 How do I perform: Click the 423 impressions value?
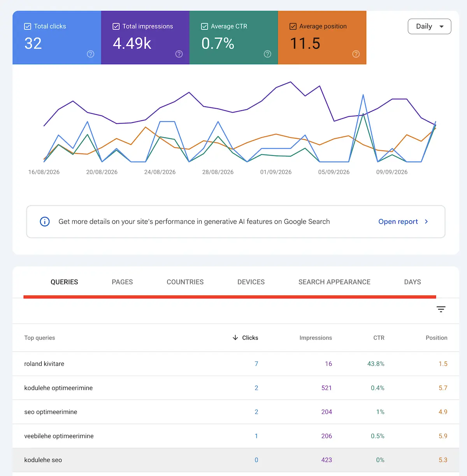pyautogui.click(x=327, y=460)
